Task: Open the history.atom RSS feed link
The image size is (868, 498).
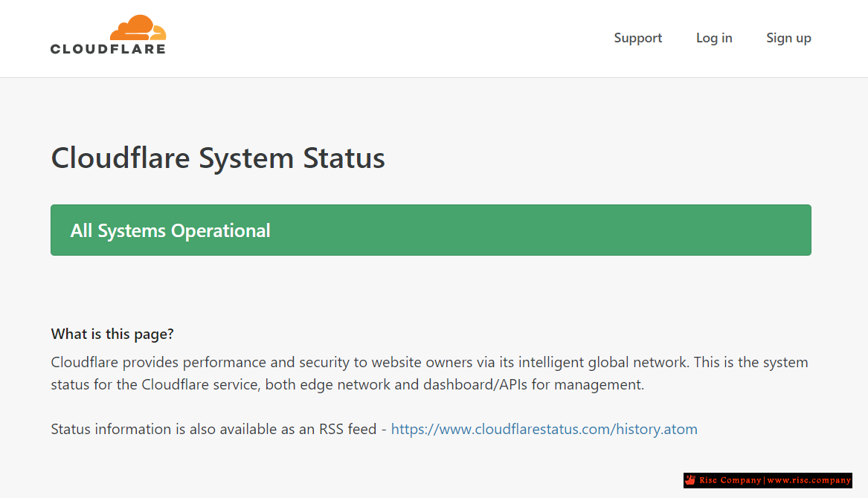Action: [544, 429]
